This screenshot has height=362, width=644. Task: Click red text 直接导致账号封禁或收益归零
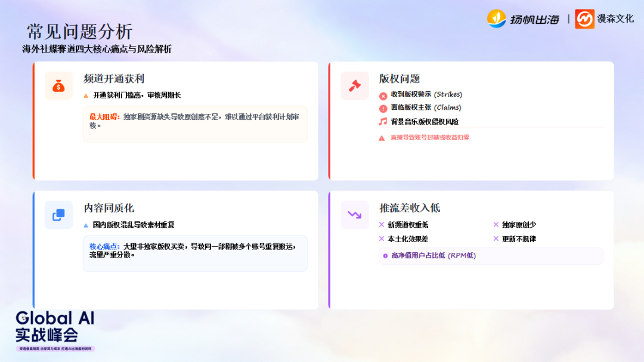[429, 138]
